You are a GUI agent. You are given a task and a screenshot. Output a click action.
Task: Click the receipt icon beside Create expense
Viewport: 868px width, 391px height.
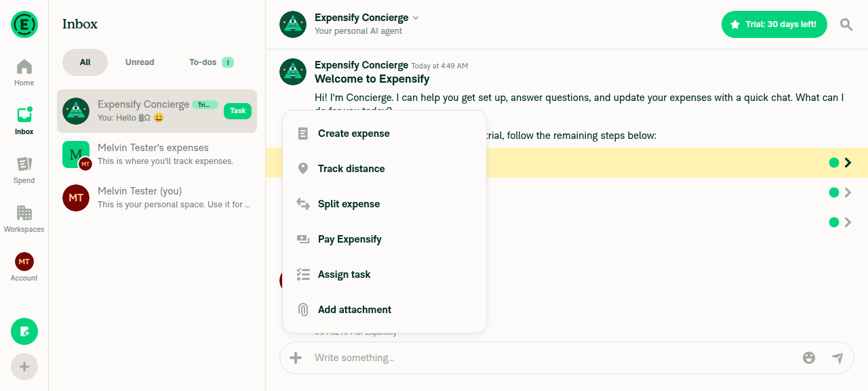303,133
